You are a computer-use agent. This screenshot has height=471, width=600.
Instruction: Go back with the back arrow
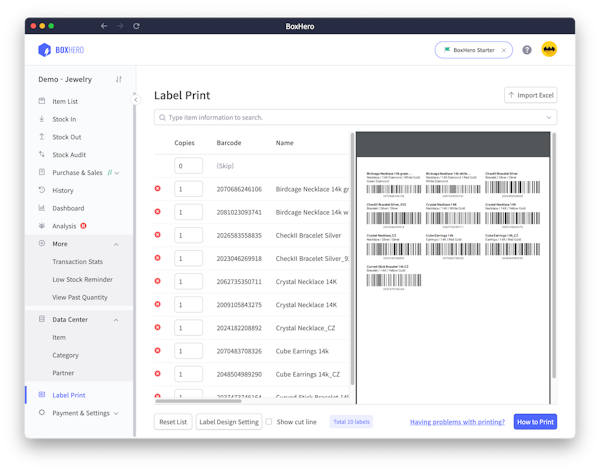(104, 26)
